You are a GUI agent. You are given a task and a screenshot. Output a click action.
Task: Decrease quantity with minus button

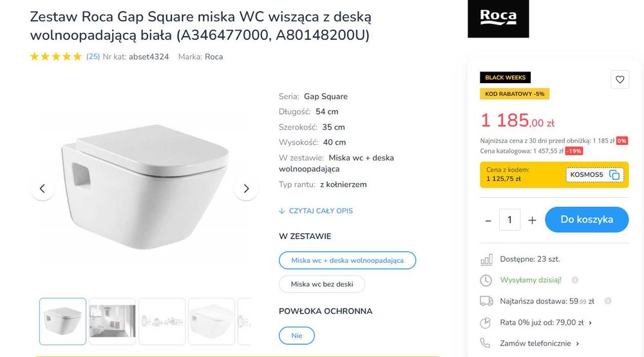(488, 220)
